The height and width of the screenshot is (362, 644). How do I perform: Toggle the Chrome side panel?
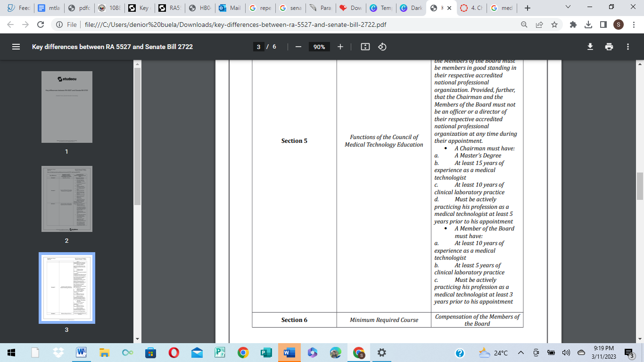pos(603,25)
